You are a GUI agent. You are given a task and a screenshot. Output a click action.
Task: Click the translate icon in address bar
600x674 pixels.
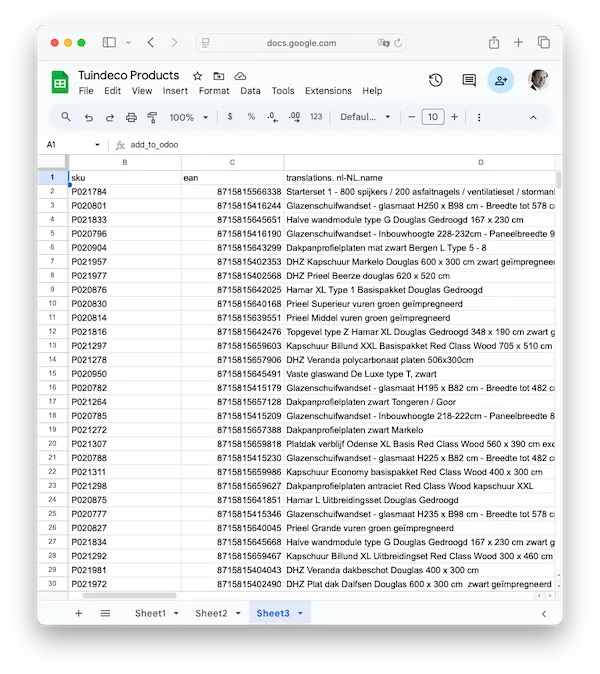(383, 43)
